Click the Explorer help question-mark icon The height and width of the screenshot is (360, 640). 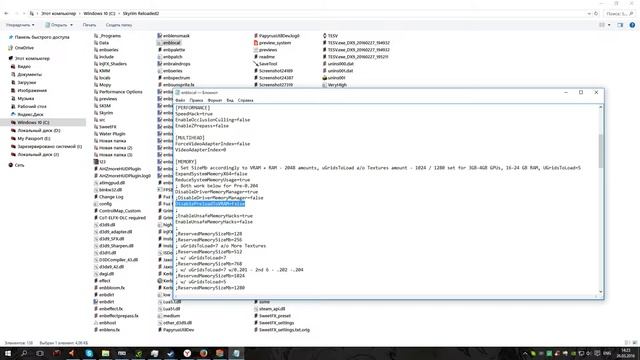point(632,25)
